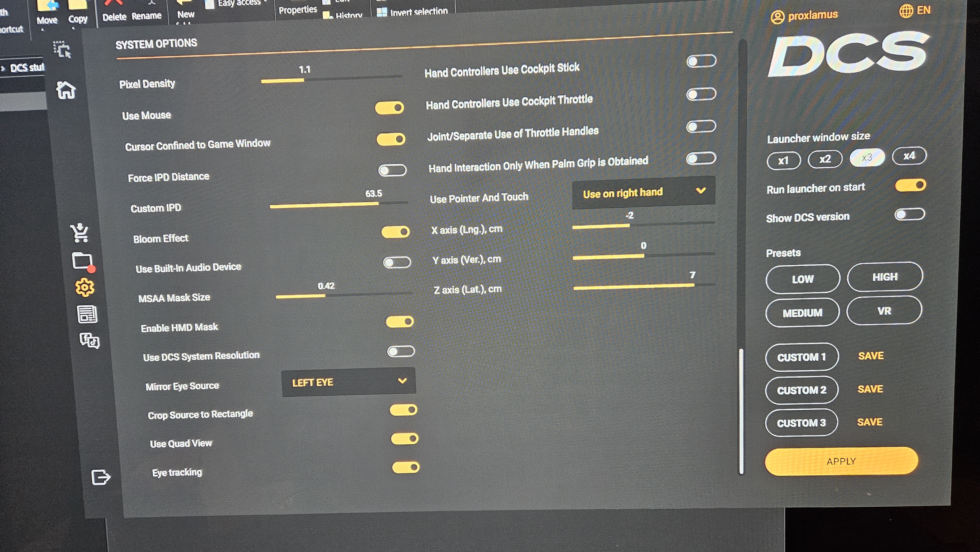
Task: Click the yellow APPLY button
Action: pyautogui.click(x=842, y=461)
